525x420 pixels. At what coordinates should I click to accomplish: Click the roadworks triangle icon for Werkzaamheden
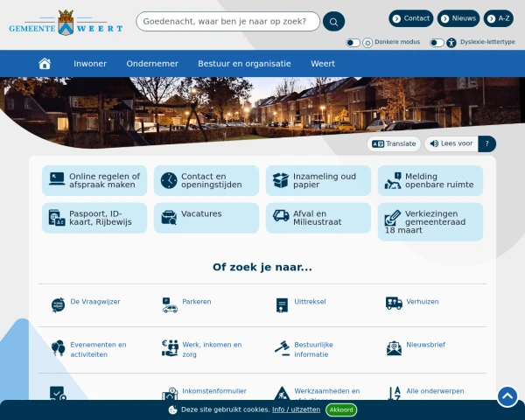click(282, 393)
